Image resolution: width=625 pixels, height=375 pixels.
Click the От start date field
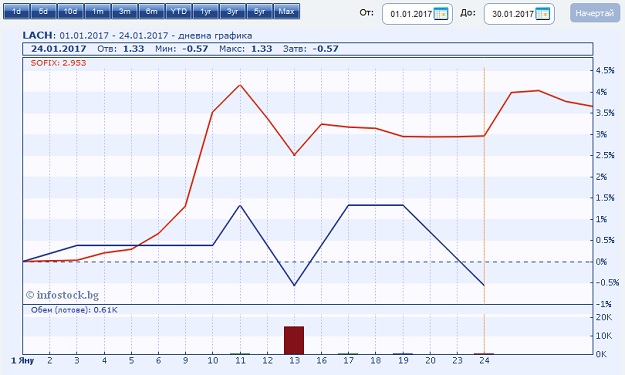tap(417, 14)
